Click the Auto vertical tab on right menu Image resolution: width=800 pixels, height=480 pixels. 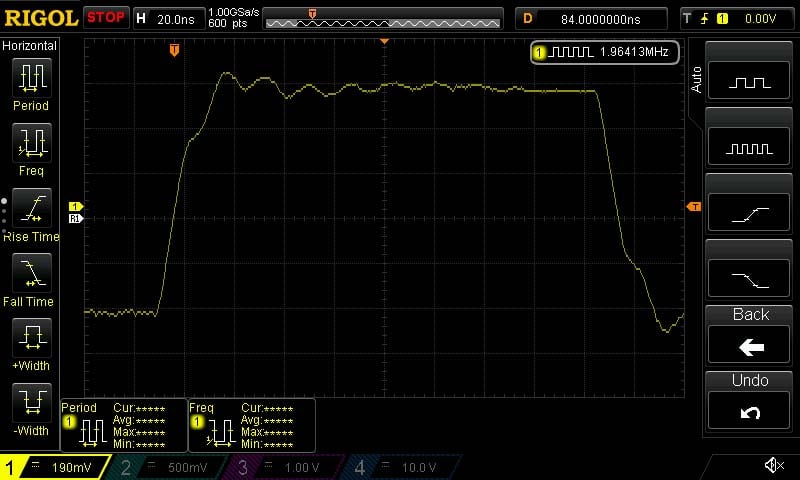[696, 80]
